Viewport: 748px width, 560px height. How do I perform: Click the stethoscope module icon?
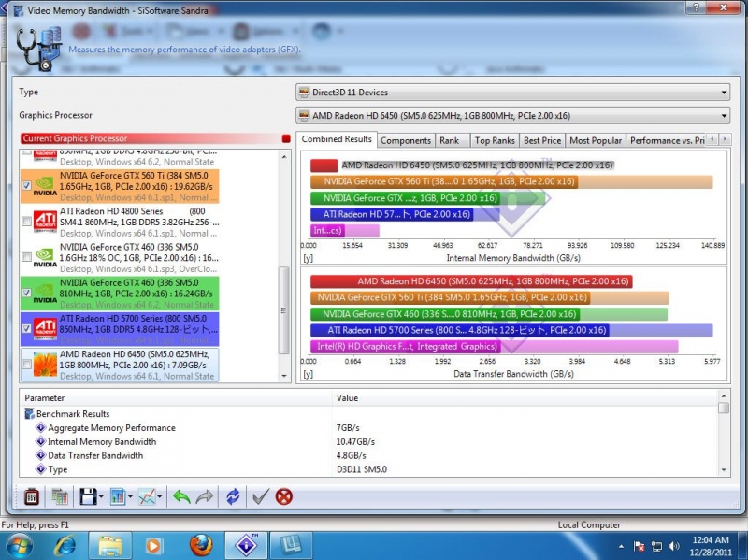point(39,50)
